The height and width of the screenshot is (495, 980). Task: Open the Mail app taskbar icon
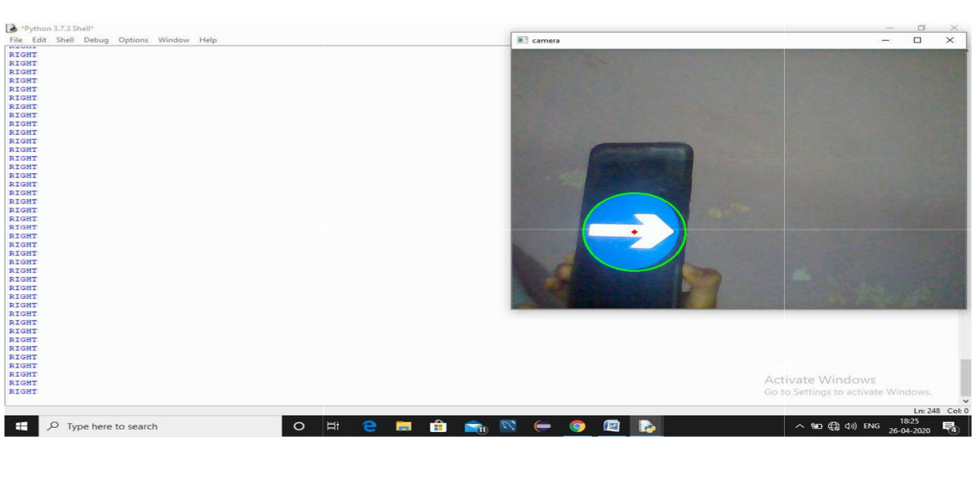[474, 426]
